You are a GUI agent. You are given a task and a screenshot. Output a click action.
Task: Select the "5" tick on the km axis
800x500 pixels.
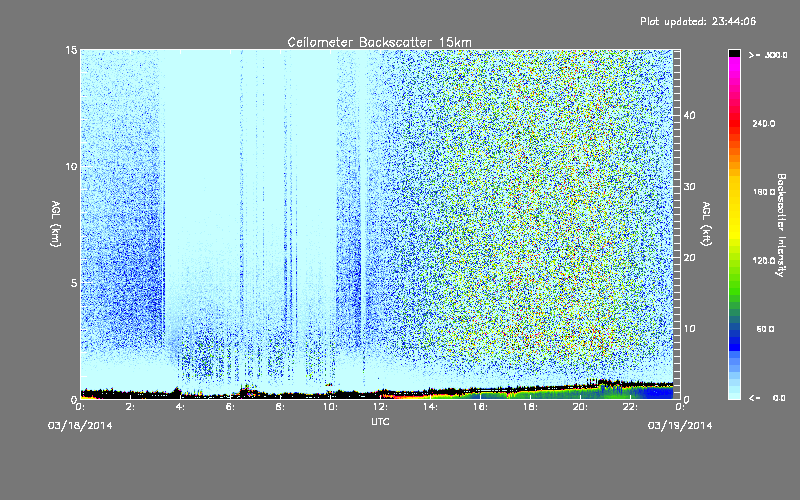point(74,283)
